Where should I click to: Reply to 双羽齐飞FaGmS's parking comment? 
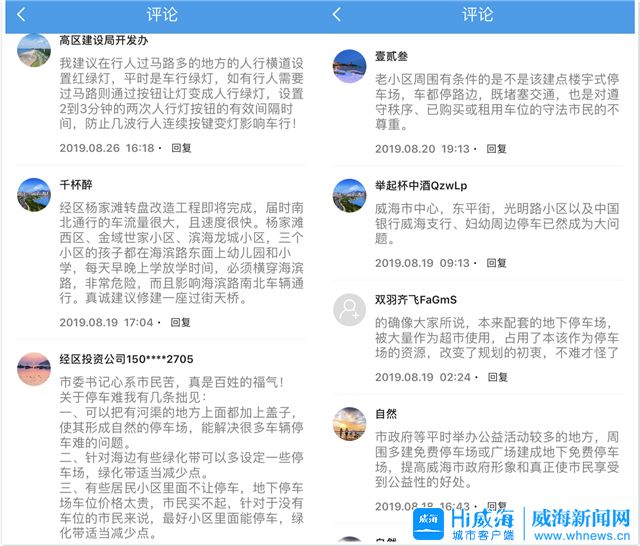[496, 378]
